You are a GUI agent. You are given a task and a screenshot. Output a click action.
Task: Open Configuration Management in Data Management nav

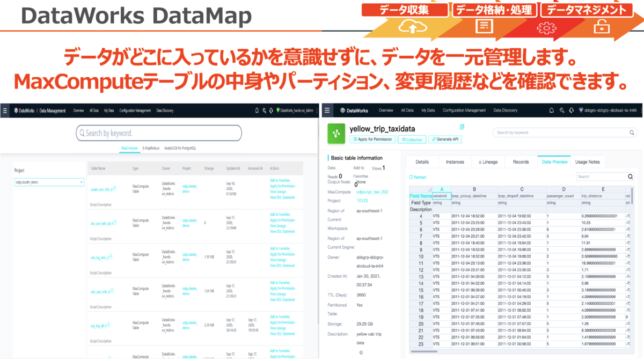coord(135,110)
